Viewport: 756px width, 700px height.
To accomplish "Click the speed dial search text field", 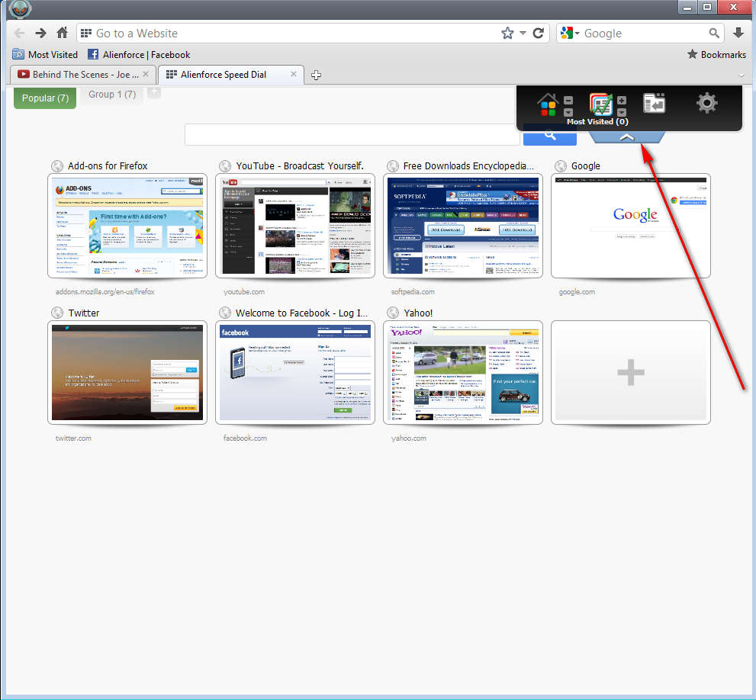I will (x=352, y=134).
